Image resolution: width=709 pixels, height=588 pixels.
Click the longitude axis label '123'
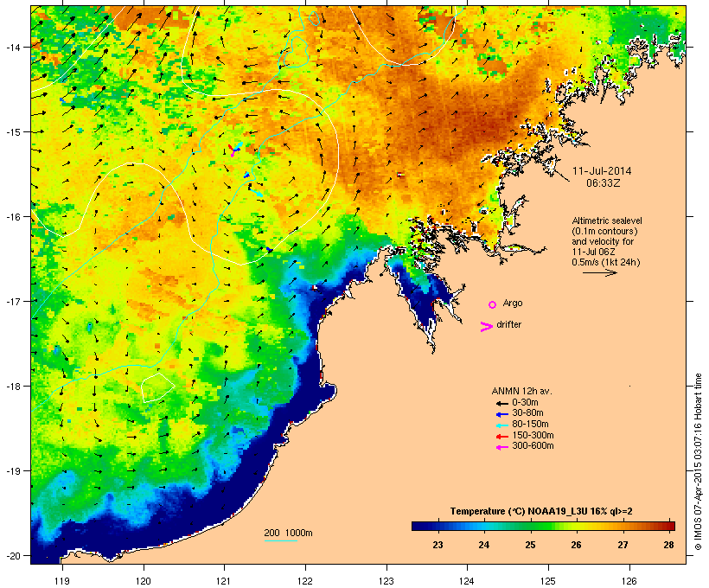pos(386,581)
